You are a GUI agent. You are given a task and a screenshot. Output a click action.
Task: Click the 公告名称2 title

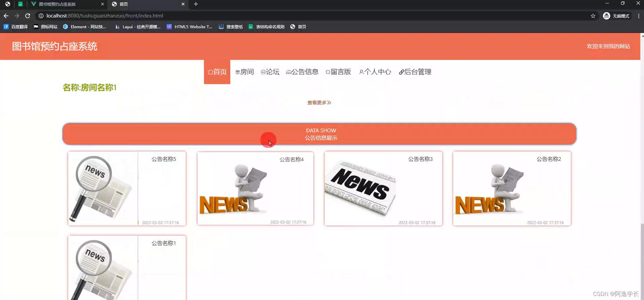pos(549,159)
